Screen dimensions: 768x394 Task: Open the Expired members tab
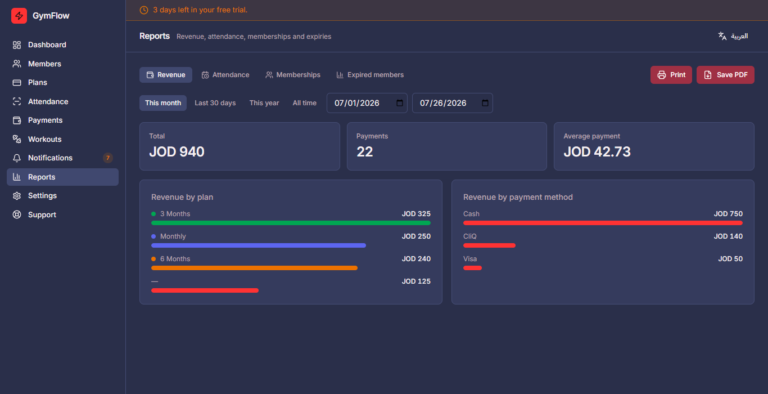point(370,75)
